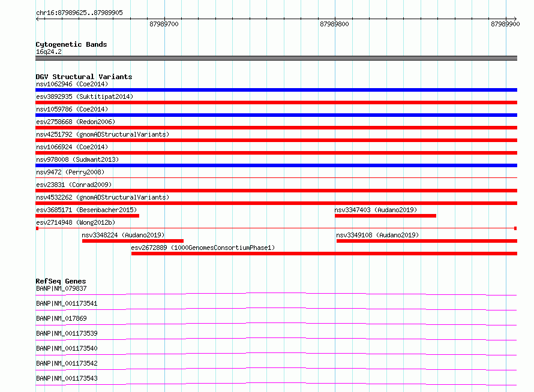This screenshot has height=392, width=534.
Task: Open nsv3347403 (Audano2019) variant label
Action: click(376, 210)
